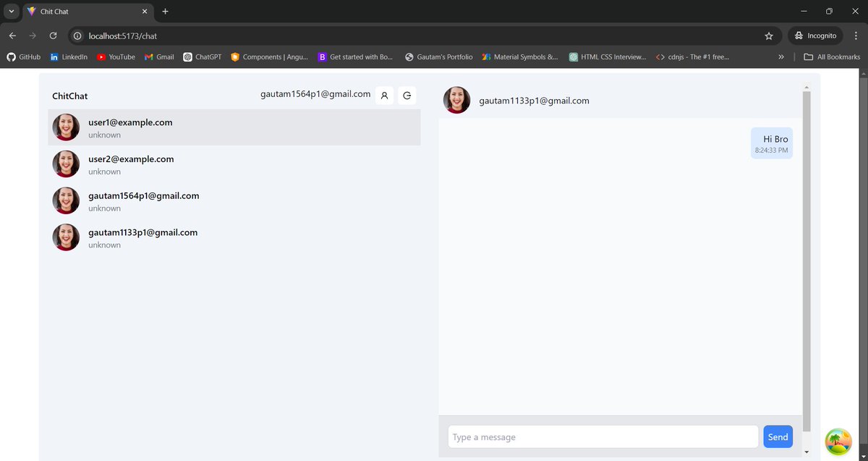Screen dimensions: 868x461
Task: Click user1@example.com's avatar picture
Action: [66, 127]
